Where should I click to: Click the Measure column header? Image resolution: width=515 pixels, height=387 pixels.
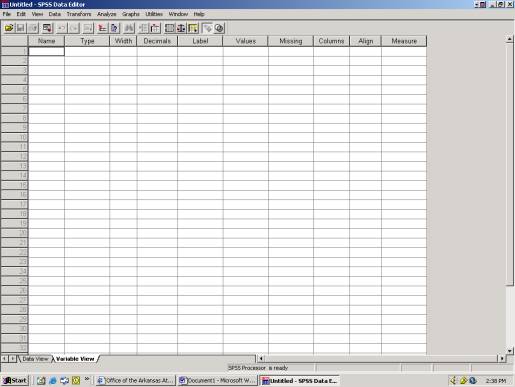point(404,41)
